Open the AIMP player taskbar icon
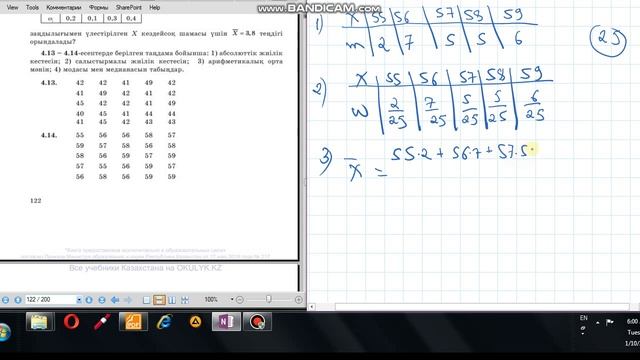 coord(195,322)
